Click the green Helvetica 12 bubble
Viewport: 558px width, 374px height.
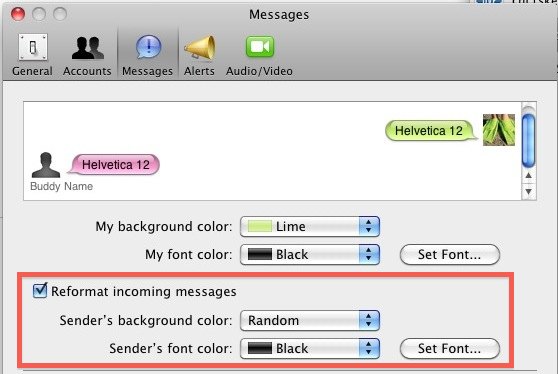point(431,131)
